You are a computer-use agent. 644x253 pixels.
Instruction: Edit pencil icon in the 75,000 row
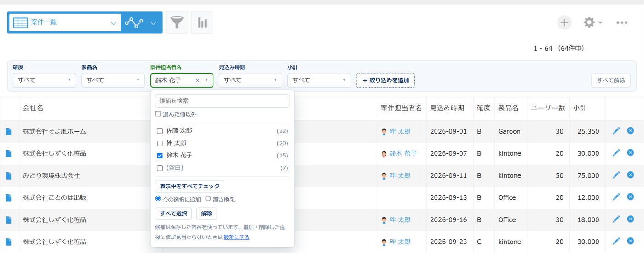click(616, 175)
